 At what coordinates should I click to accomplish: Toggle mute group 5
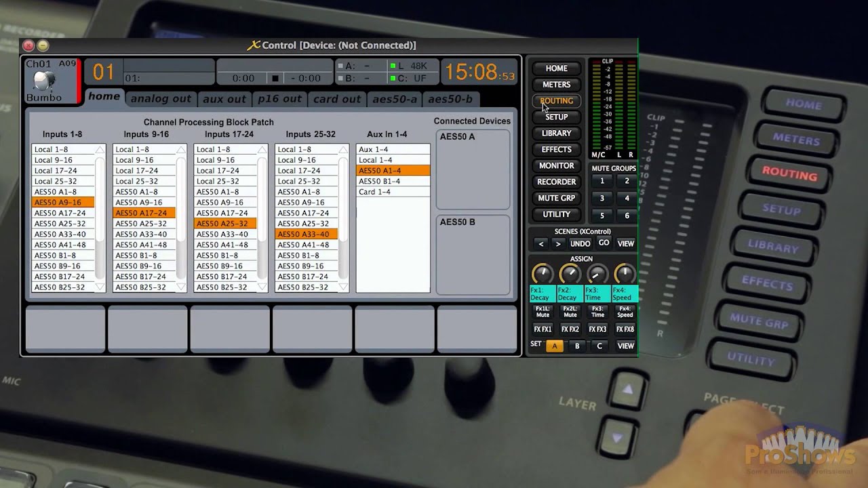601,216
